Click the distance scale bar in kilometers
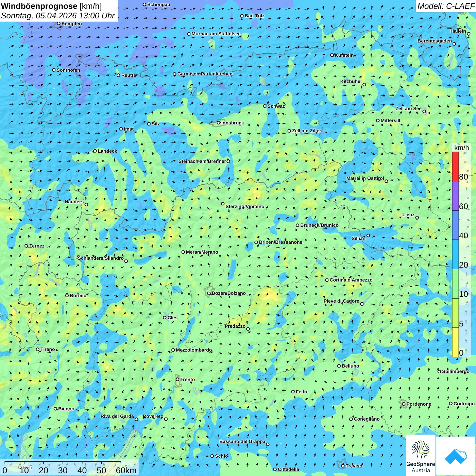Screen dimensions: 476x476 (69, 468)
